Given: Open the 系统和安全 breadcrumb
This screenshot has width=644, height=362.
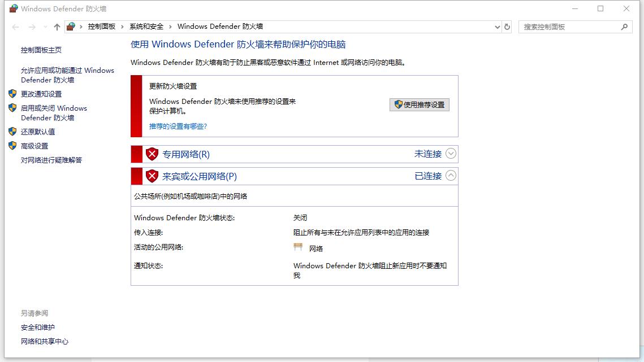Looking at the screenshot, I should pyautogui.click(x=146, y=27).
